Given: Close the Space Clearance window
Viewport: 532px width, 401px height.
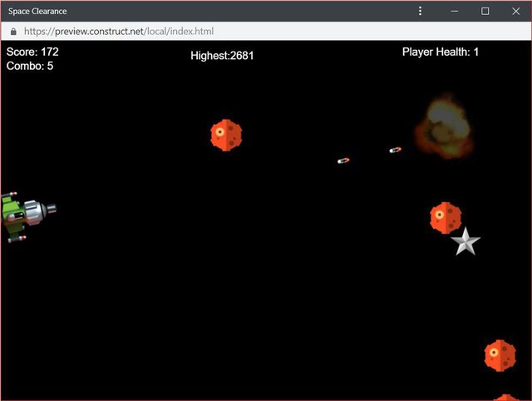Looking at the screenshot, I should coord(515,11).
